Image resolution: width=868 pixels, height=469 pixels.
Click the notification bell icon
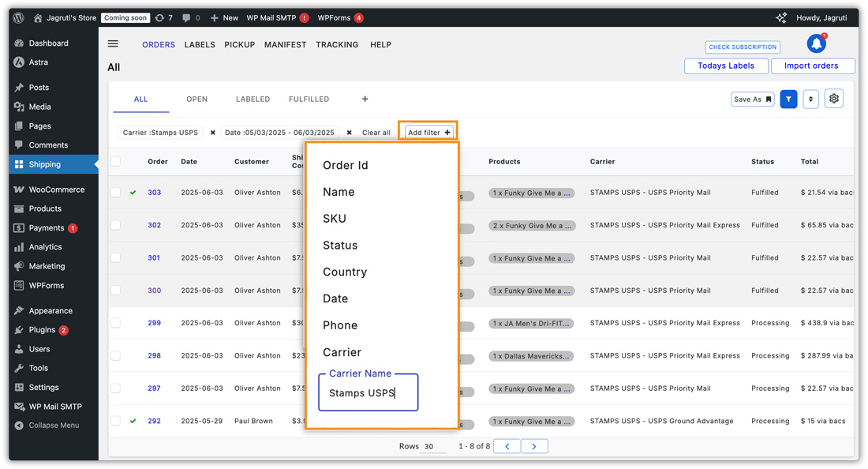(817, 43)
